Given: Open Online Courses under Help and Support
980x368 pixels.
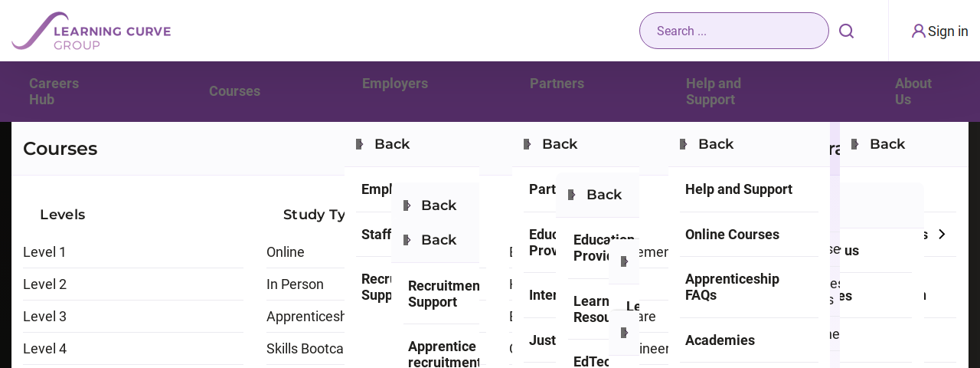Looking at the screenshot, I should 732,235.
